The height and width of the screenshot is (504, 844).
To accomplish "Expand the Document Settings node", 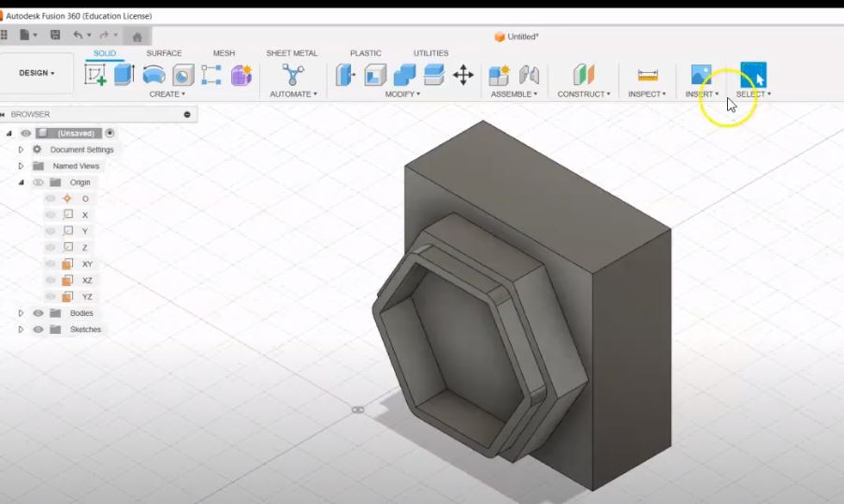I will point(21,150).
